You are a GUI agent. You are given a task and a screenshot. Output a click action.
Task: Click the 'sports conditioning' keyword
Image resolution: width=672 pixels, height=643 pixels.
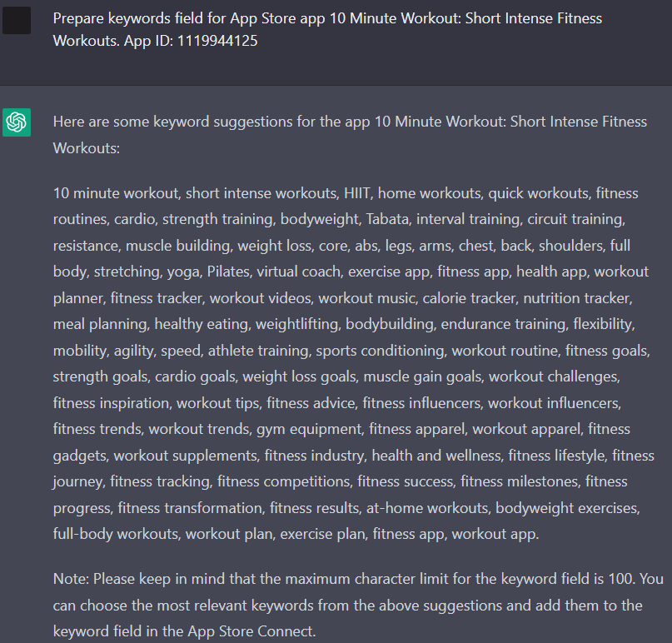click(381, 351)
